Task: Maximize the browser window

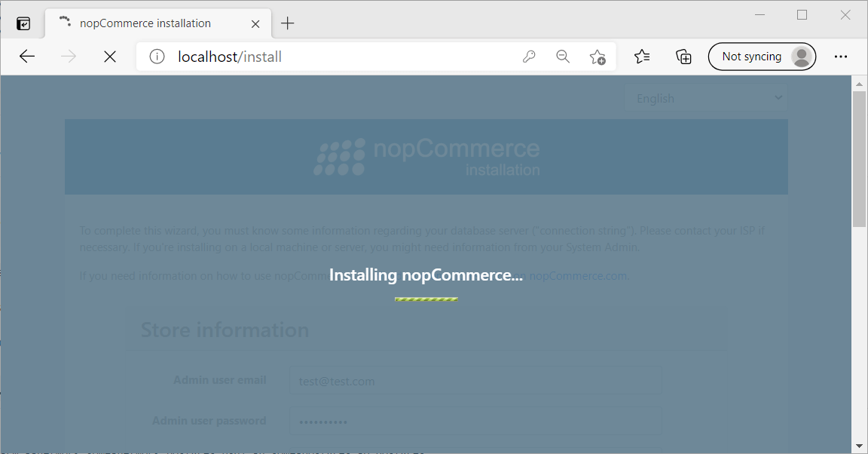Action: tap(802, 15)
